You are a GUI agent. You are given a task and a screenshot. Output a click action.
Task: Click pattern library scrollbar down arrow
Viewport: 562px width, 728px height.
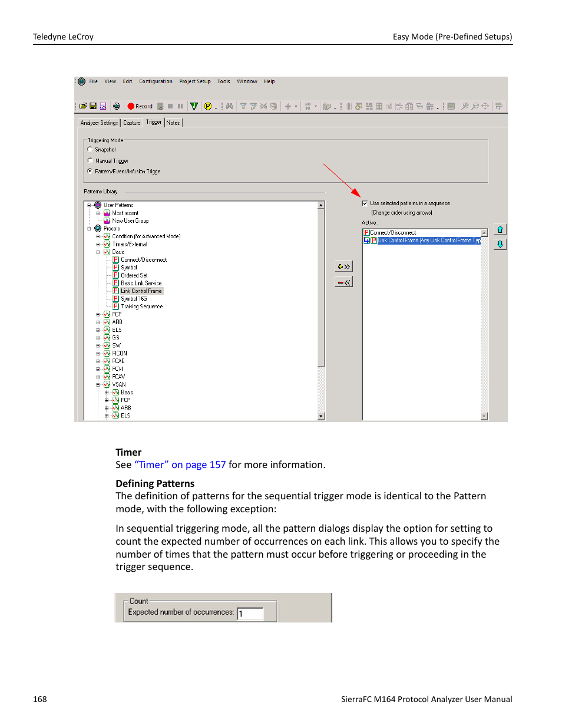tap(321, 416)
